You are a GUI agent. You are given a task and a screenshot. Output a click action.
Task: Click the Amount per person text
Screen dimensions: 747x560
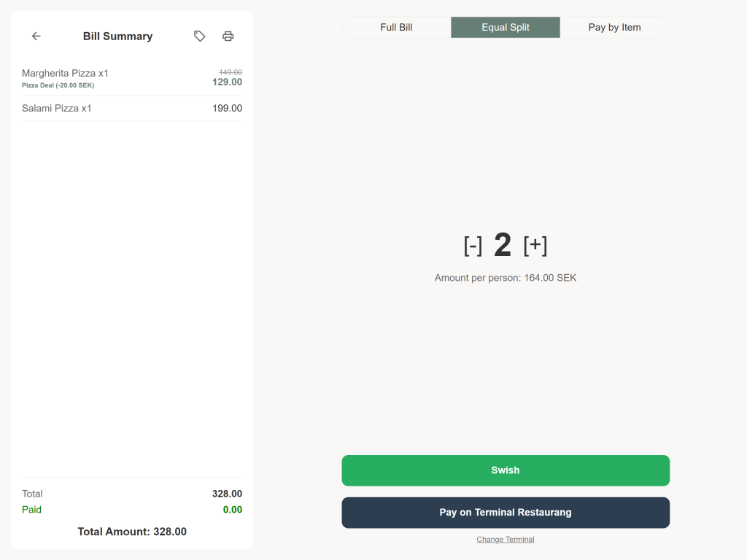point(506,278)
